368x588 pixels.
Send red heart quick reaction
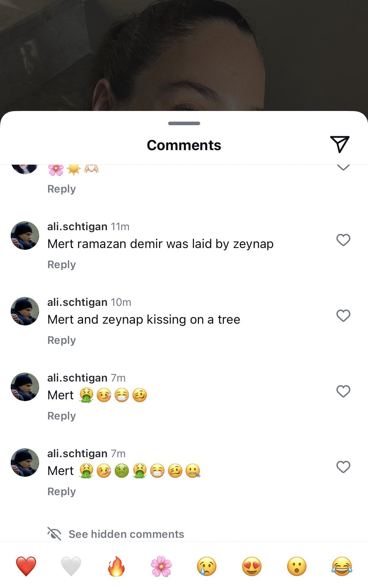tap(26, 566)
